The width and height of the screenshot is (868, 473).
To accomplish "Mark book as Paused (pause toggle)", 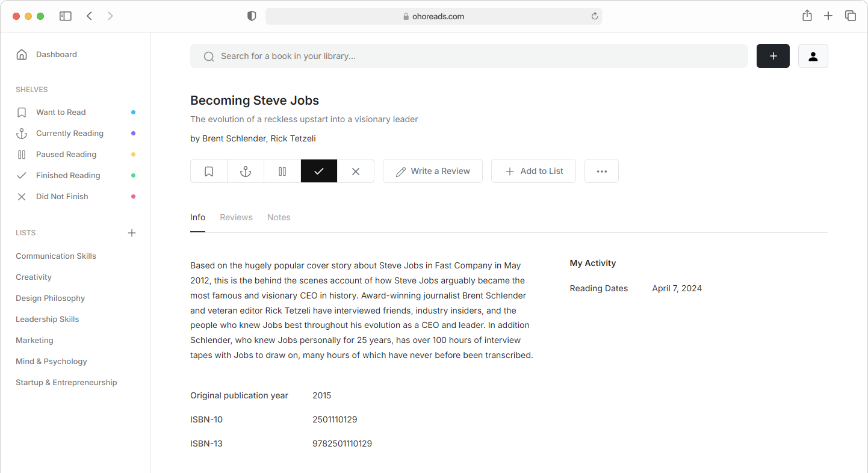I will click(x=282, y=171).
